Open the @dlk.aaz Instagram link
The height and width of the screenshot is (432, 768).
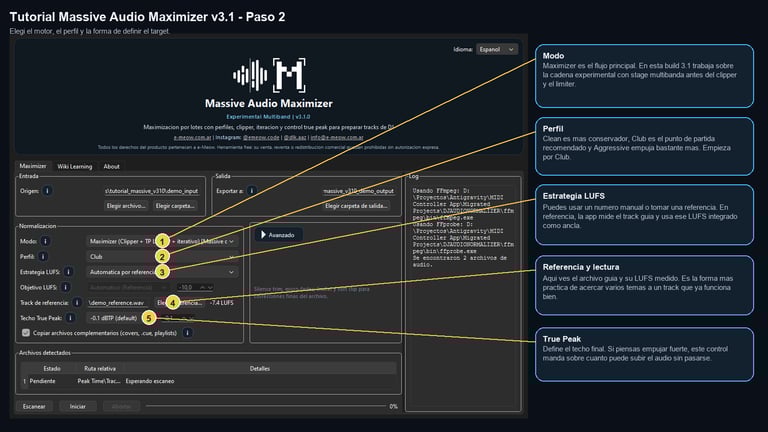pos(295,138)
